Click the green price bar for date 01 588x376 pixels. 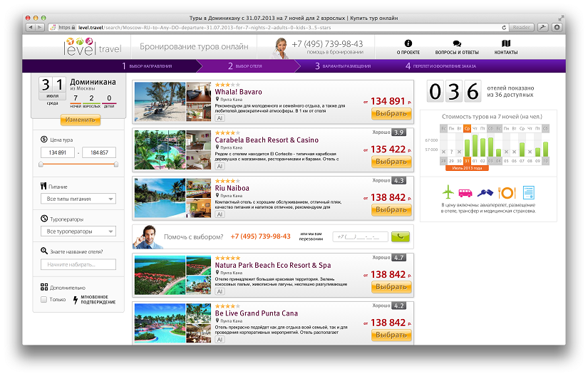[x=475, y=146]
